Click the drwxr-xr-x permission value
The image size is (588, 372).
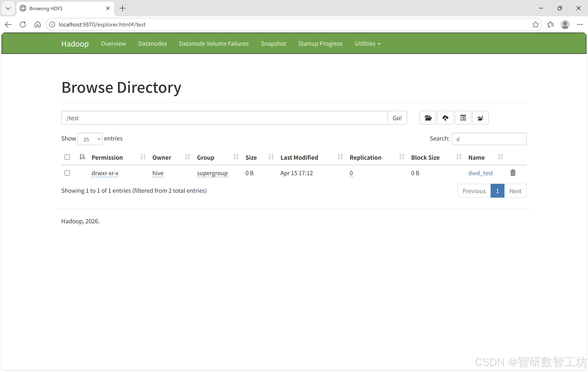[105, 173]
